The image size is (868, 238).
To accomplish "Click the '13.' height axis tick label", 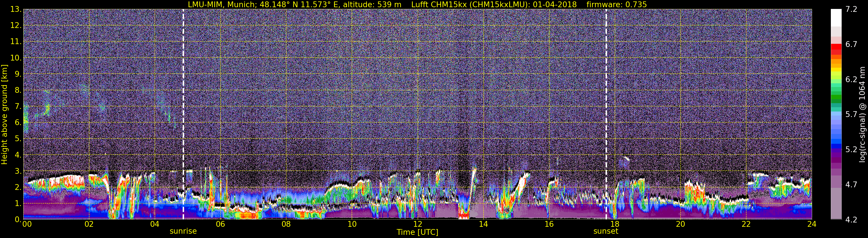I will coord(16,9).
